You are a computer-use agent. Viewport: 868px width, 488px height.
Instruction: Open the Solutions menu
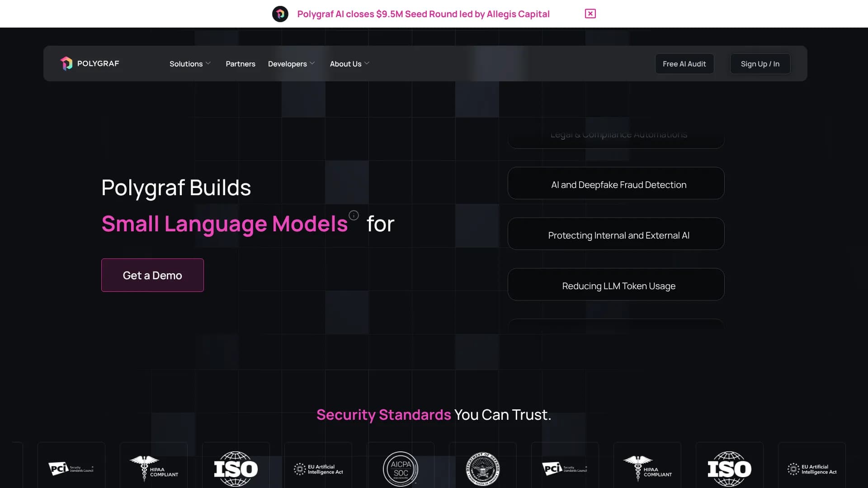point(186,64)
